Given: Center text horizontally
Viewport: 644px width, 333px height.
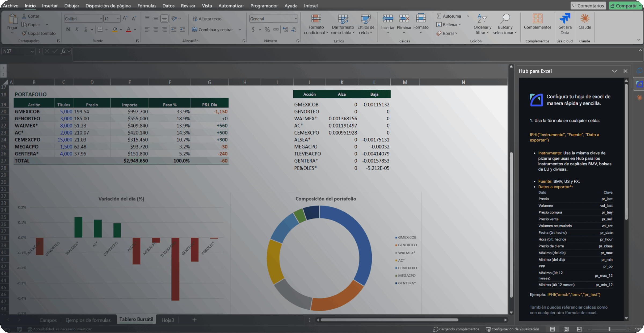Looking at the screenshot, I should pos(156,29).
